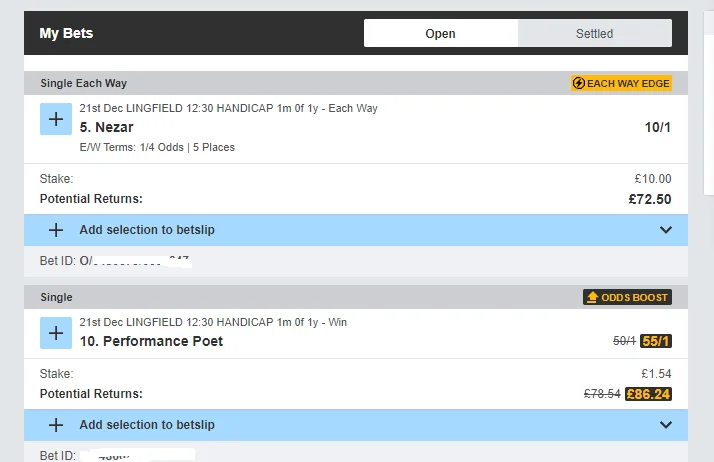Viewport: 714px width, 462px height.
Task: Click the £72.50 potential returns value
Action: 650,199
